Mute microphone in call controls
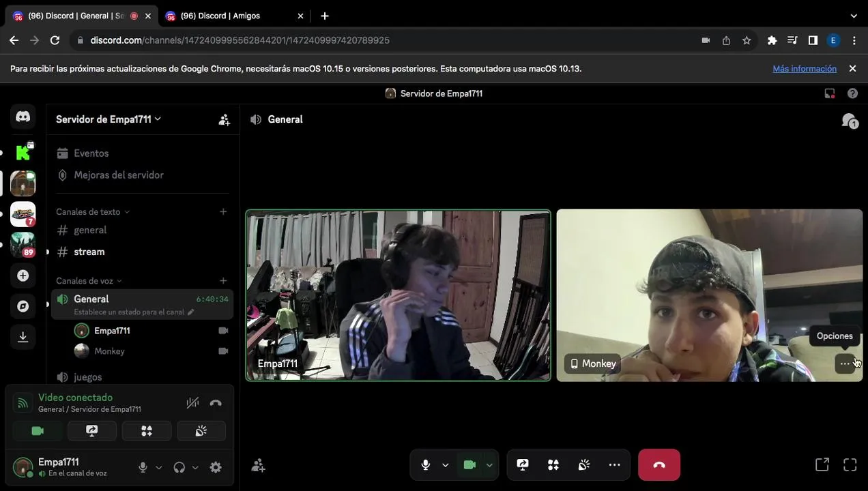 (x=426, y=465)
